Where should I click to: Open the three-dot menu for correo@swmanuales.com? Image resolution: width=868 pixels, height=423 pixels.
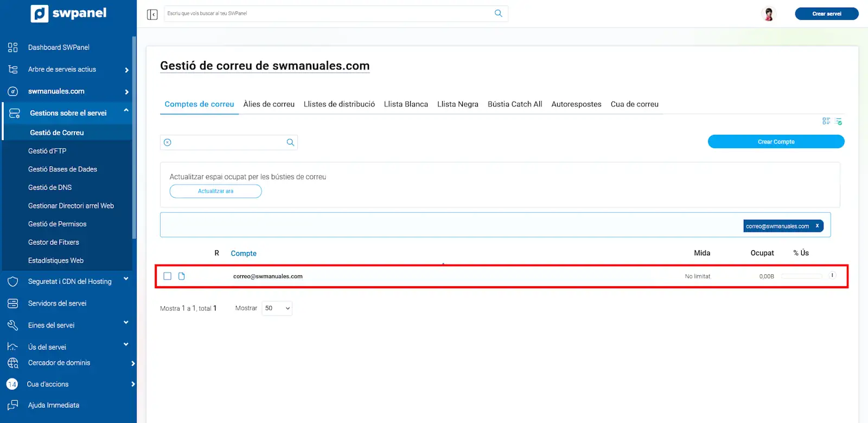coord(832,275)
